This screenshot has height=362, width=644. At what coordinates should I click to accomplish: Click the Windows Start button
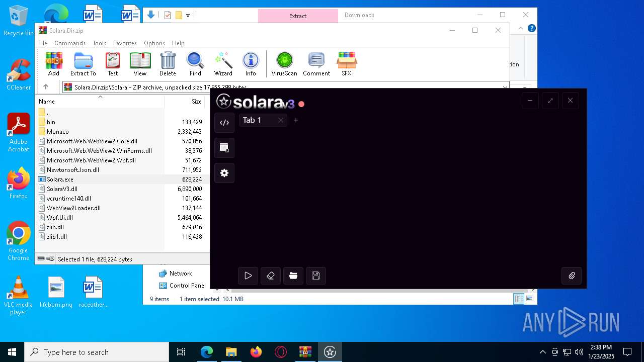point(12,352)
